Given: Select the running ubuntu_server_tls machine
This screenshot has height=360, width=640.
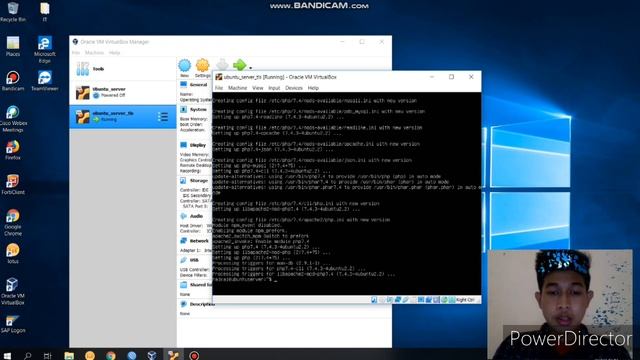Looking at the screenshot, I should [x=123, y=117].
